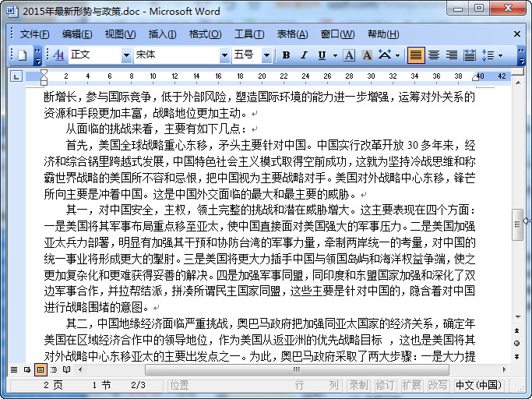Toggle Bold formatting
Image resolution: width=532 pixels, height=399 pixels.
click(286, 55)
